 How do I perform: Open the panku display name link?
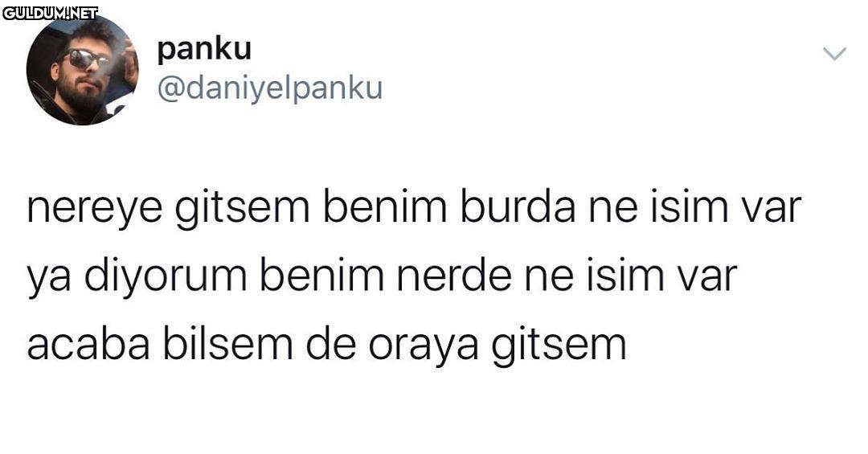coord(203,50)
